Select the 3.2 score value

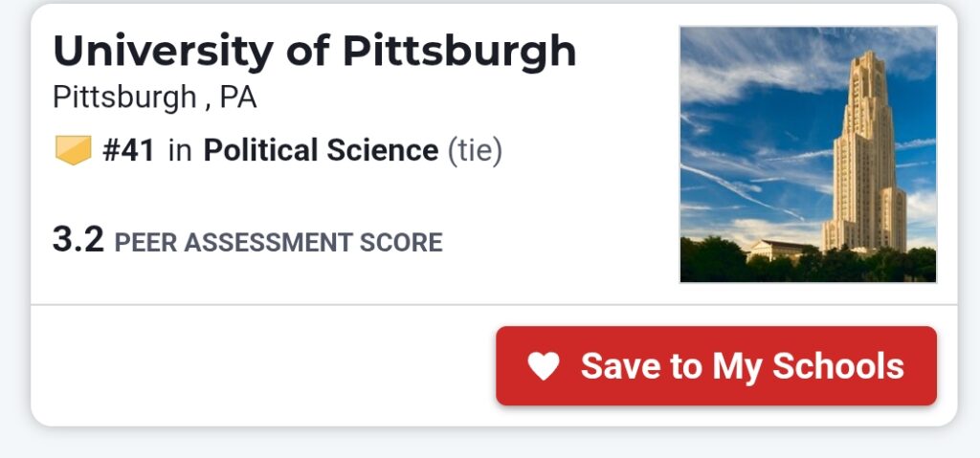(78, 240)
